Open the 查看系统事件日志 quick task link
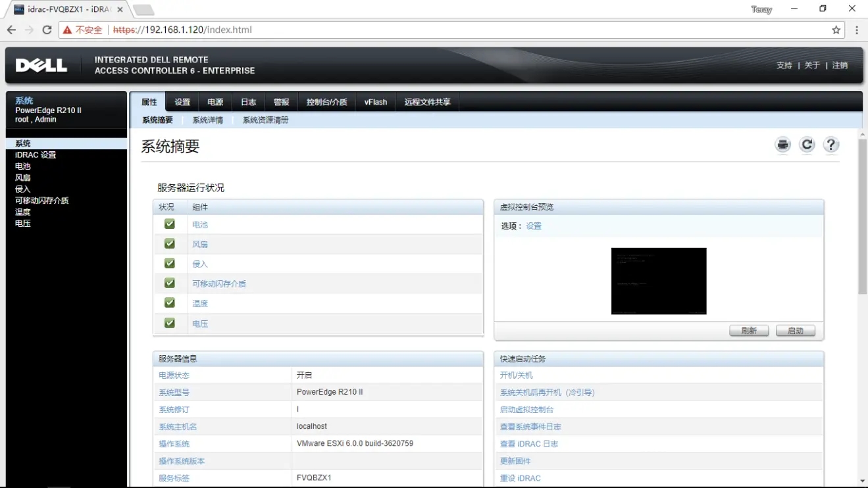868x488 pixels. pos(530,427)
